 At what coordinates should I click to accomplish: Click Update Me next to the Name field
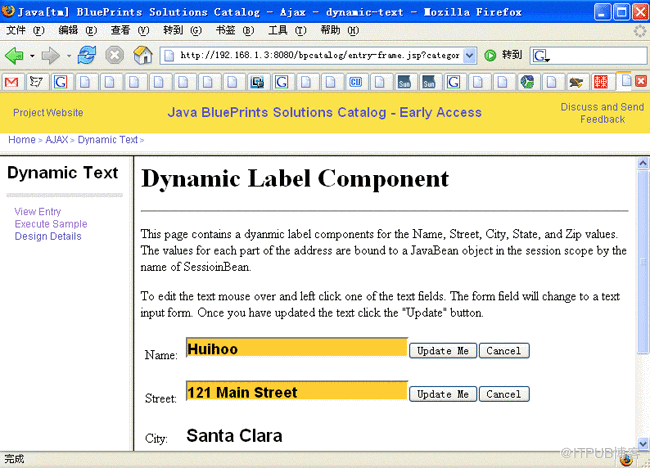[443, 351]
